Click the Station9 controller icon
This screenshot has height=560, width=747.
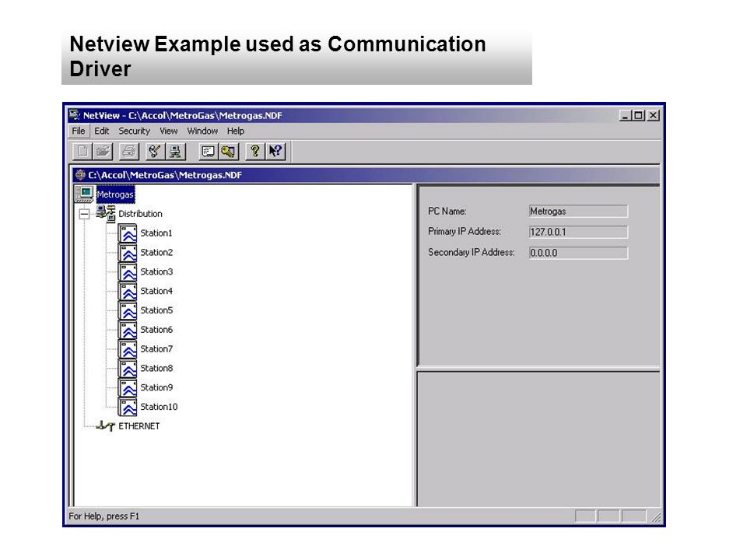click(x=128, y=387)
